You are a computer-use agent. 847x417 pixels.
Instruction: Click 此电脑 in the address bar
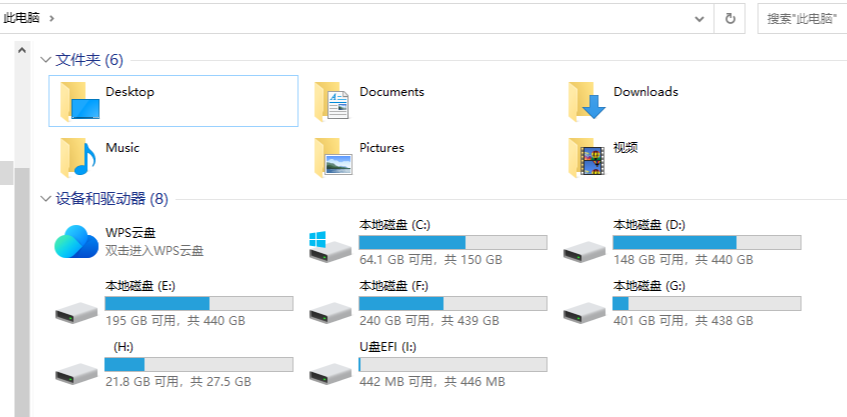(22, 18)
